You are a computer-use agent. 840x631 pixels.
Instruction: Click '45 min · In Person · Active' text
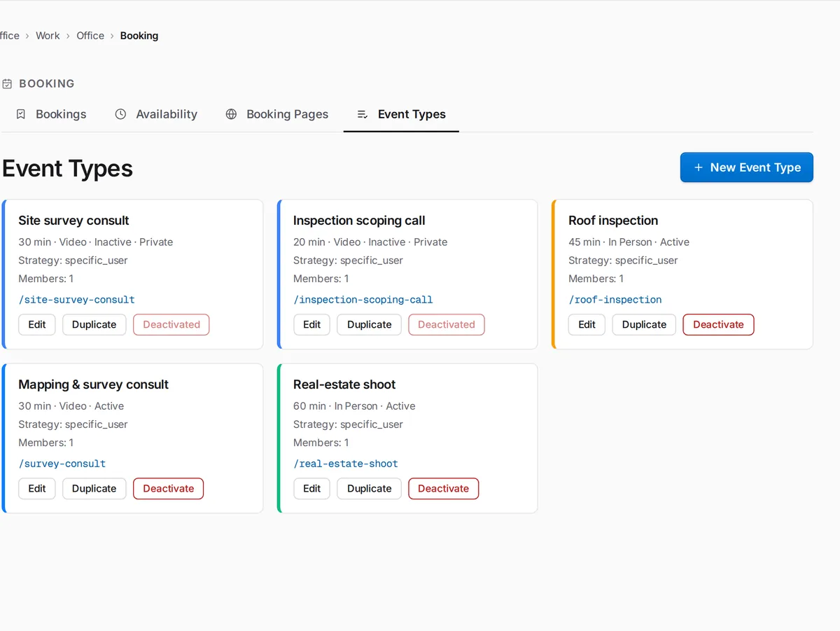(629, 242)
